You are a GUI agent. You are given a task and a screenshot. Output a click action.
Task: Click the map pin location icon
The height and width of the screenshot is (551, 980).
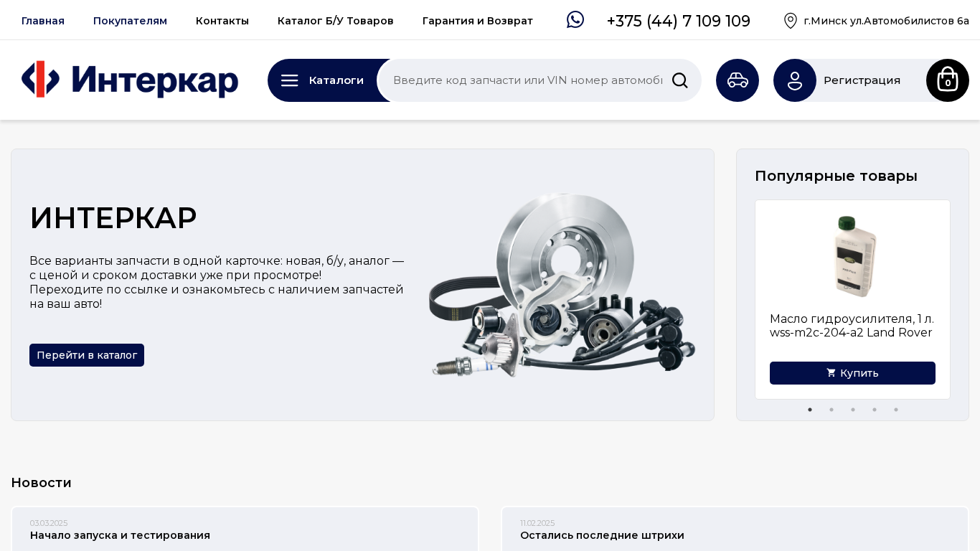point(791,21)
